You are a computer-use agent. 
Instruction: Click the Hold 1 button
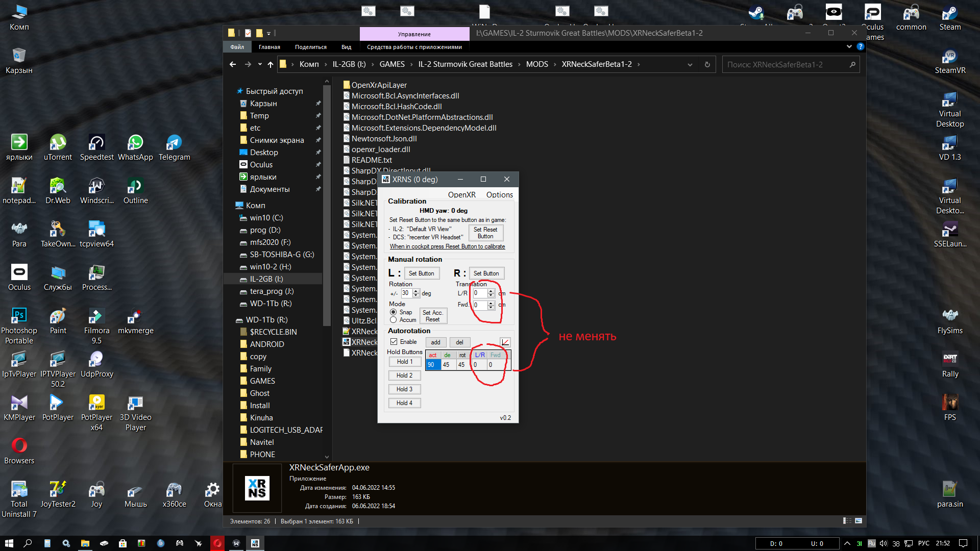(x=405, y=362)
